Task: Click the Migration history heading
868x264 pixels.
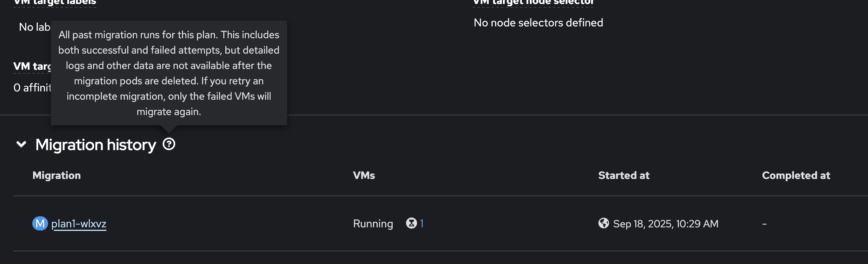Action: point(96,145)
